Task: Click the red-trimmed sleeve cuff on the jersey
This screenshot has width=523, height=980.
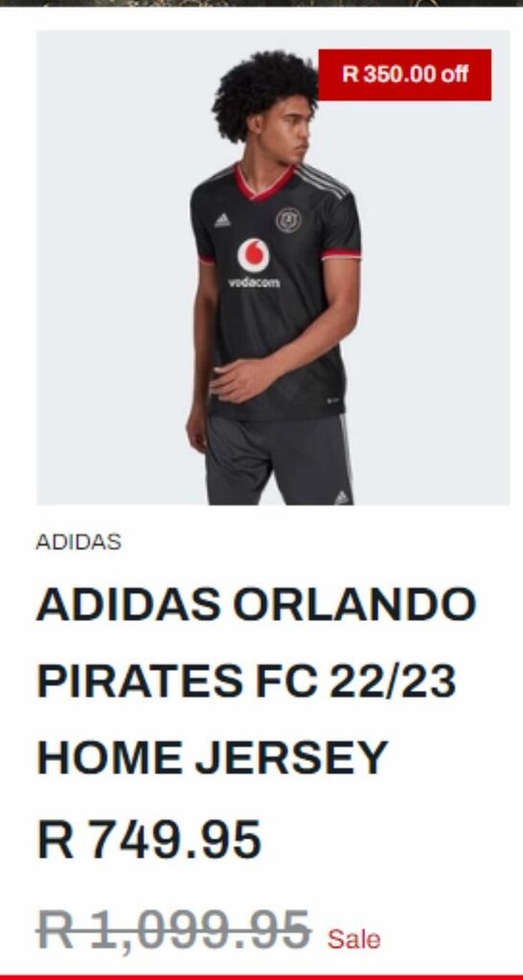Action: 341,255
